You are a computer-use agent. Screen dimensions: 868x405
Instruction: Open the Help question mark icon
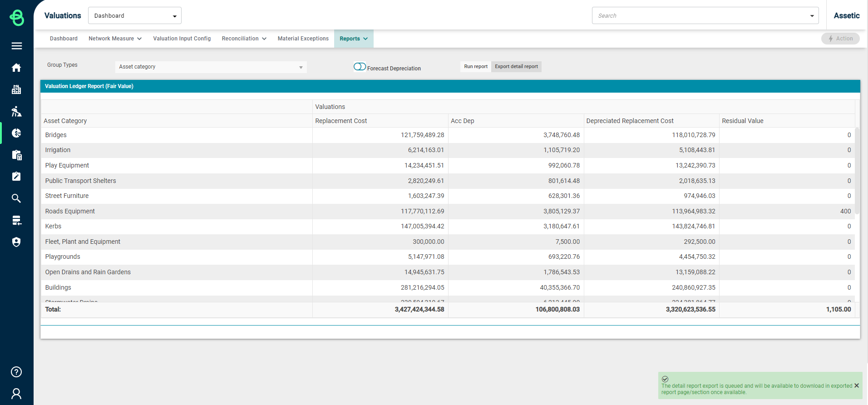tap(17, 372)
